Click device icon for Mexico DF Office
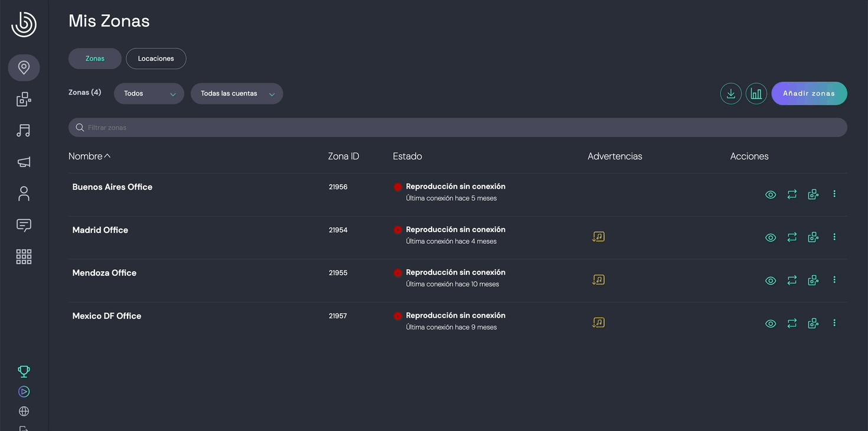 pos(813,324)
